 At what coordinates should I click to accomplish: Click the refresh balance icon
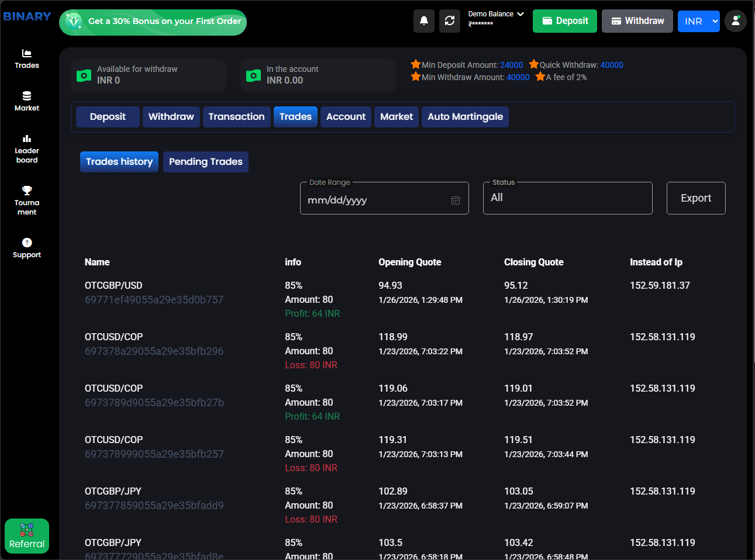pyautogui.click(x=450, y=21)
